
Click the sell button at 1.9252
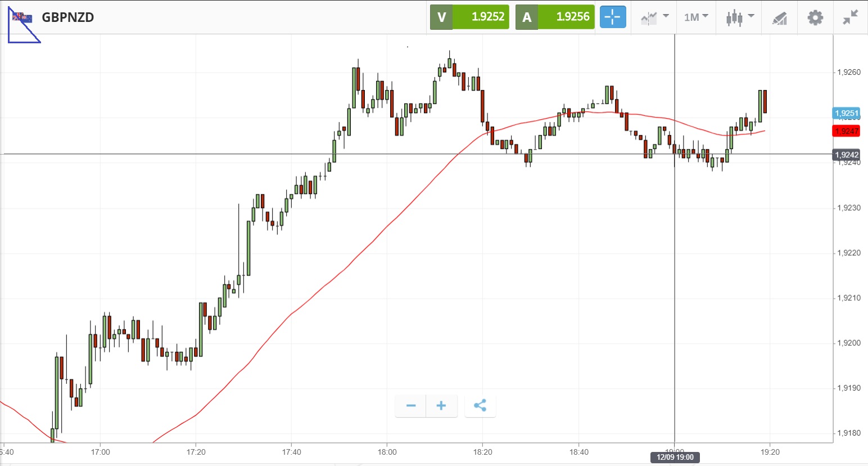tap(469, 17)
